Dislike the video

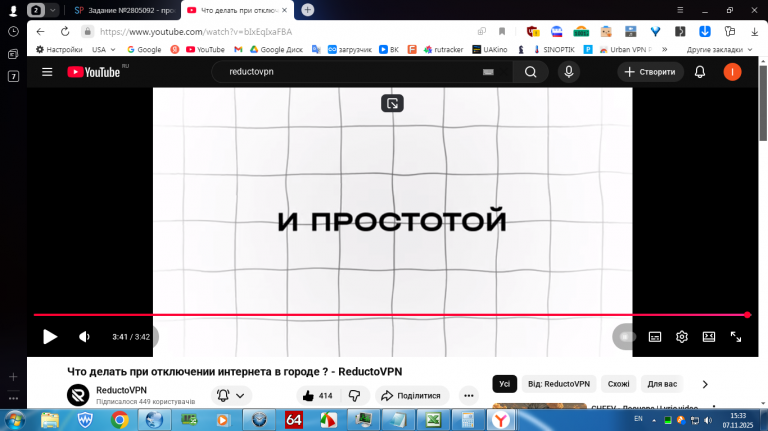[x=355, y=396]
